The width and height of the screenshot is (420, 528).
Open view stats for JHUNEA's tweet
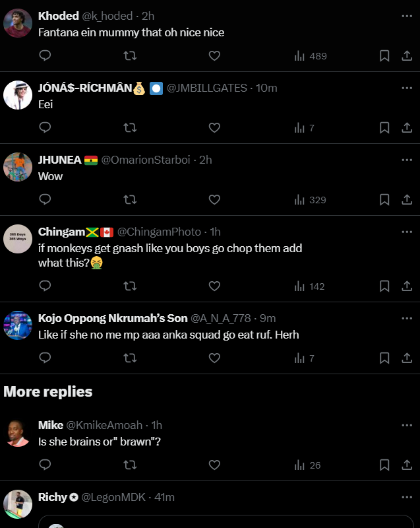pos(310,199)
